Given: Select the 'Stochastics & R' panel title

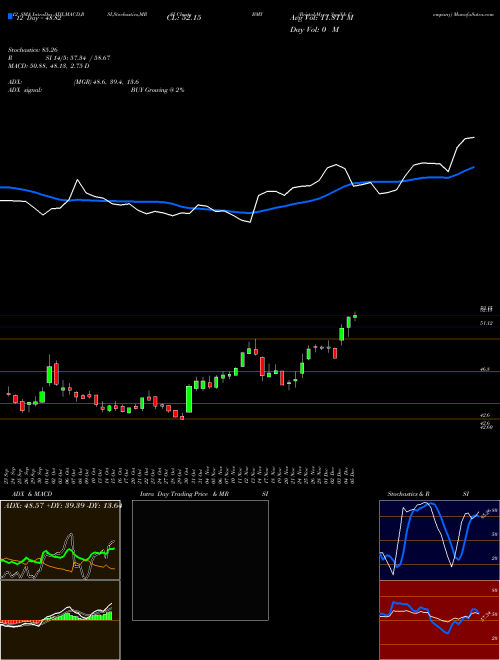Looking at the screenshot, I should click(408, 494).
